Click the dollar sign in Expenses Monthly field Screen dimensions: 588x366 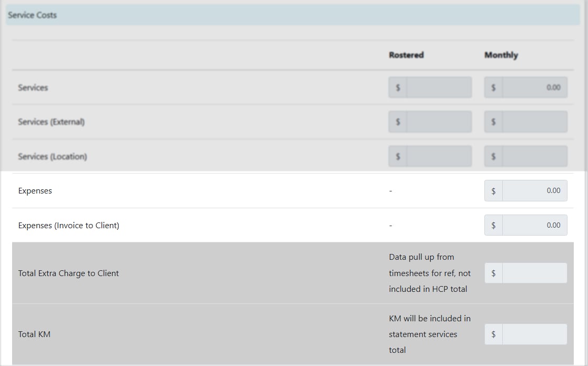tap(493, 190)
